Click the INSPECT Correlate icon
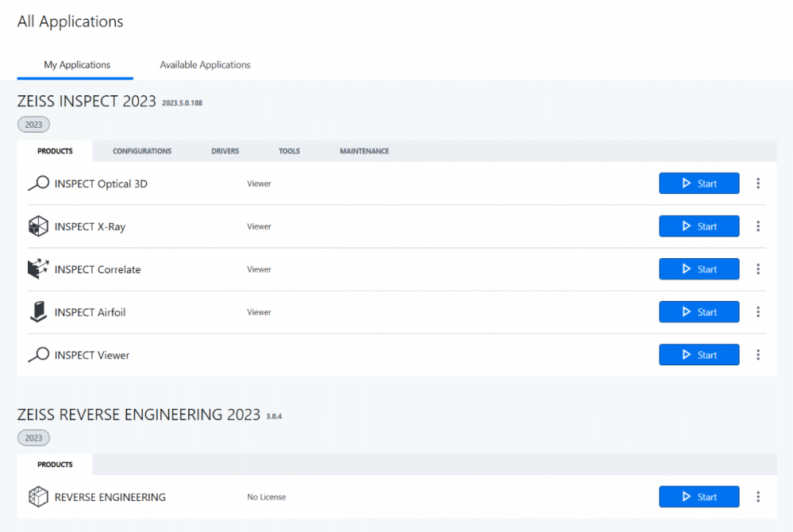 38,269
